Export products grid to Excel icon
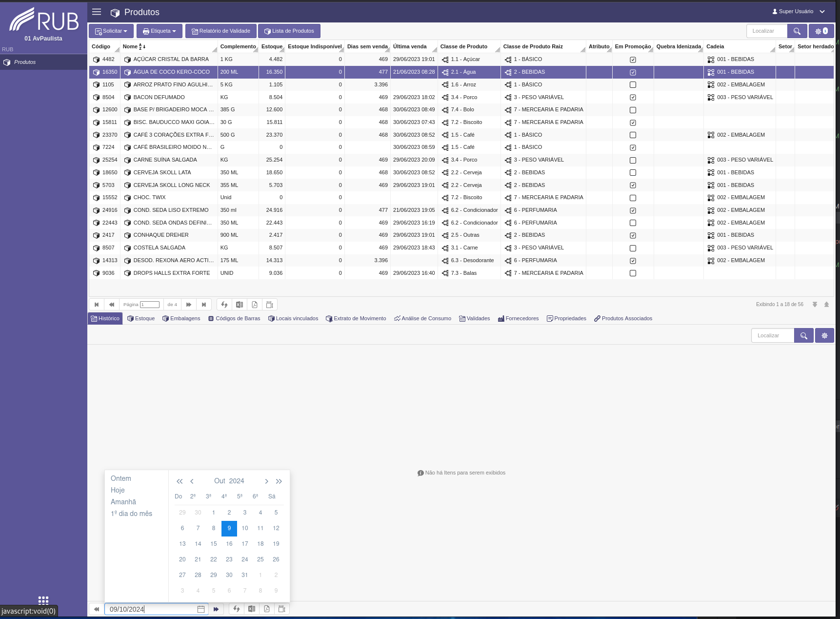Viewport: 840px width, 619px height. point(240,305)
